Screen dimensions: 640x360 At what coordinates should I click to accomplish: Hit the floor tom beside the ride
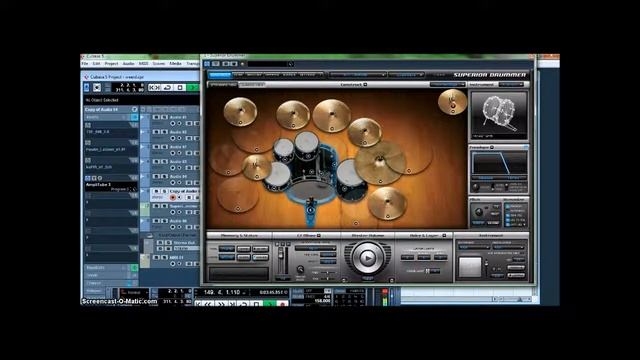point(351,180)
